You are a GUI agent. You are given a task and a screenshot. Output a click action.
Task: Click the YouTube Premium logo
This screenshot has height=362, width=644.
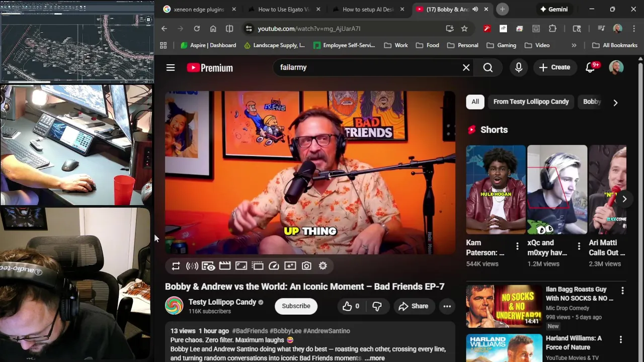click(210, 68)
